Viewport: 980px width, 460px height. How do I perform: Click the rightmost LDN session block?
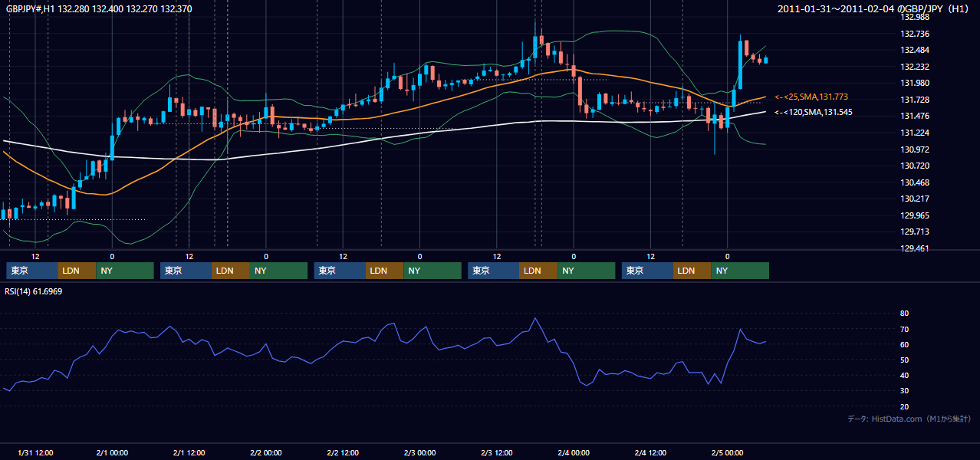pyautogui.click(x=692, y=271)
